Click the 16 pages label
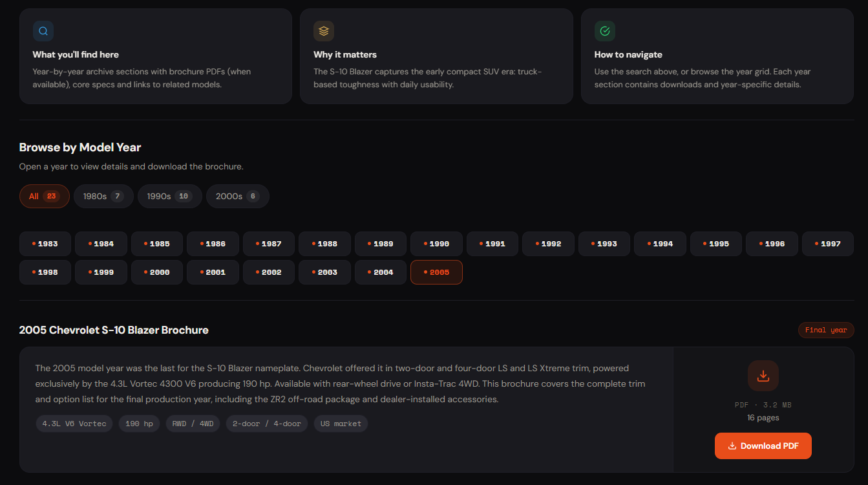The width and height of the screenshot is (868, 485). point(763,418)
